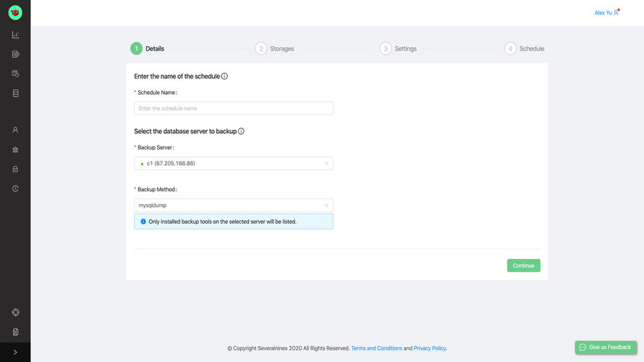Open the dashboard chart icon in sidebar
This screenshot has height=362, width=644.
pyautogui.click(x=15, y=34)
